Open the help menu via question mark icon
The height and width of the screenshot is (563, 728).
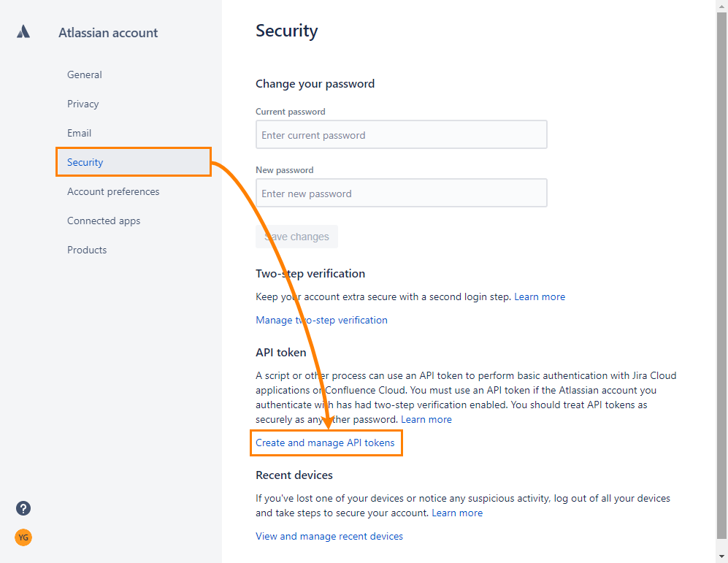click(23, 508)
